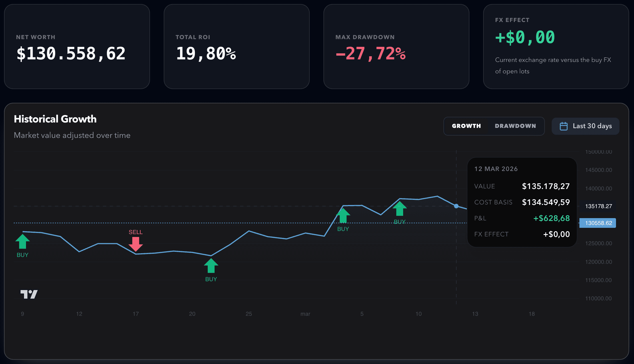Click the TradingView logo icon
Image resolution: width=634 pixels, height=364 pixels.
(x=29, y=294)
